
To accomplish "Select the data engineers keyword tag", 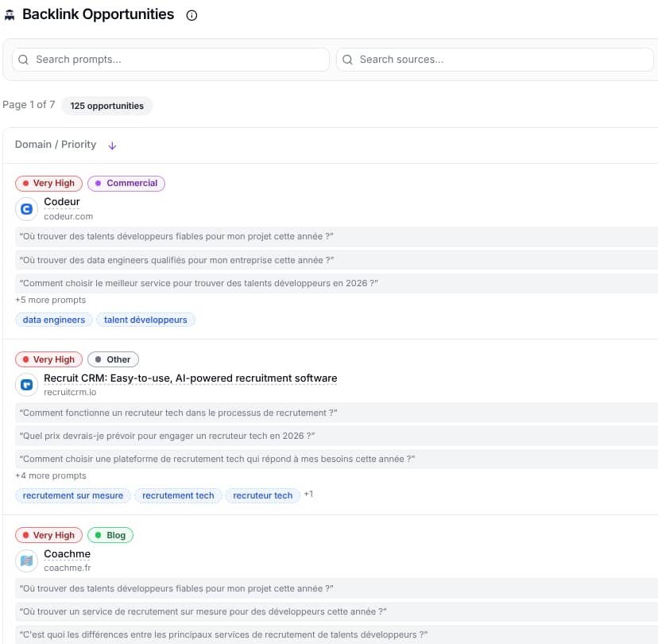I will (x=54, y=320).
